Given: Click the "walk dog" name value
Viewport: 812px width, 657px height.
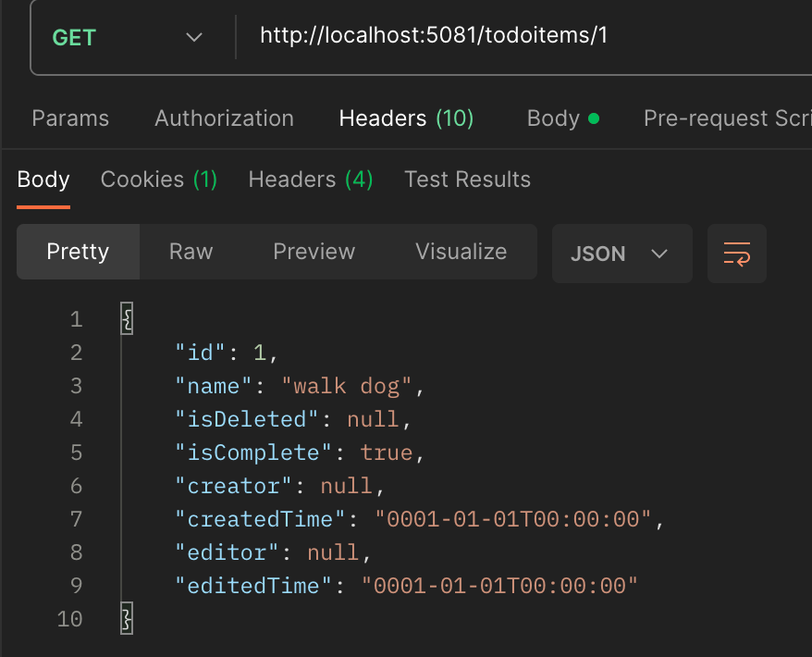Looking at the screenshot, I should (347, 386).
